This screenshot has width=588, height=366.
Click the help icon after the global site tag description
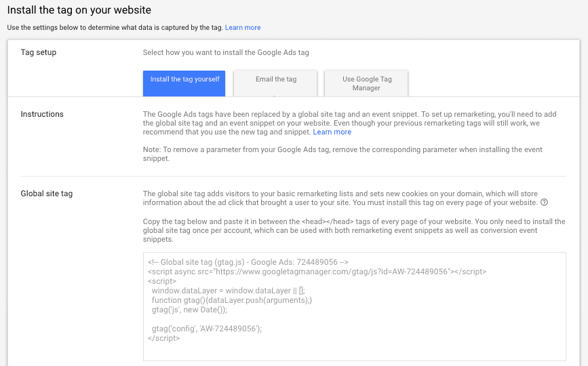tap(544, 203)
